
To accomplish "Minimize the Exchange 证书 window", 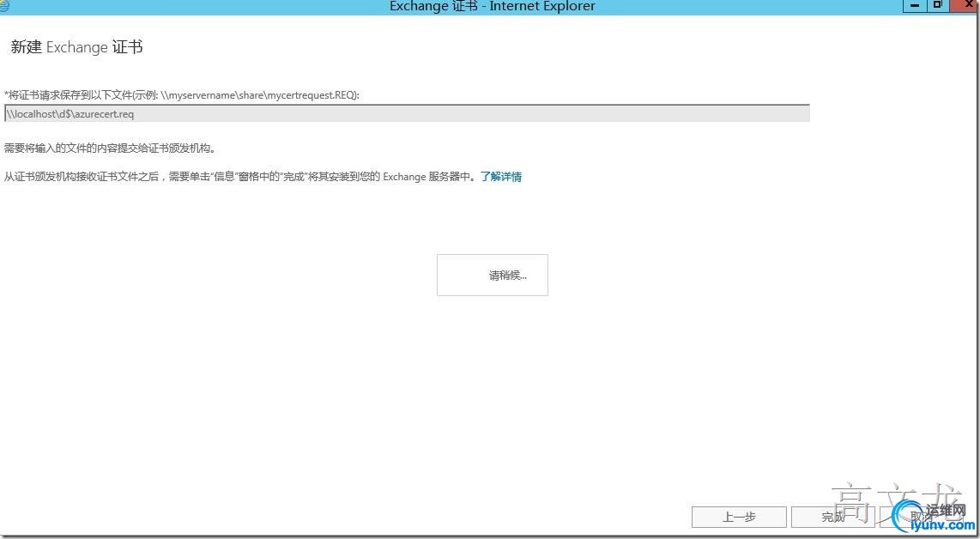I will pyautogui.click(x=915, y=6).
